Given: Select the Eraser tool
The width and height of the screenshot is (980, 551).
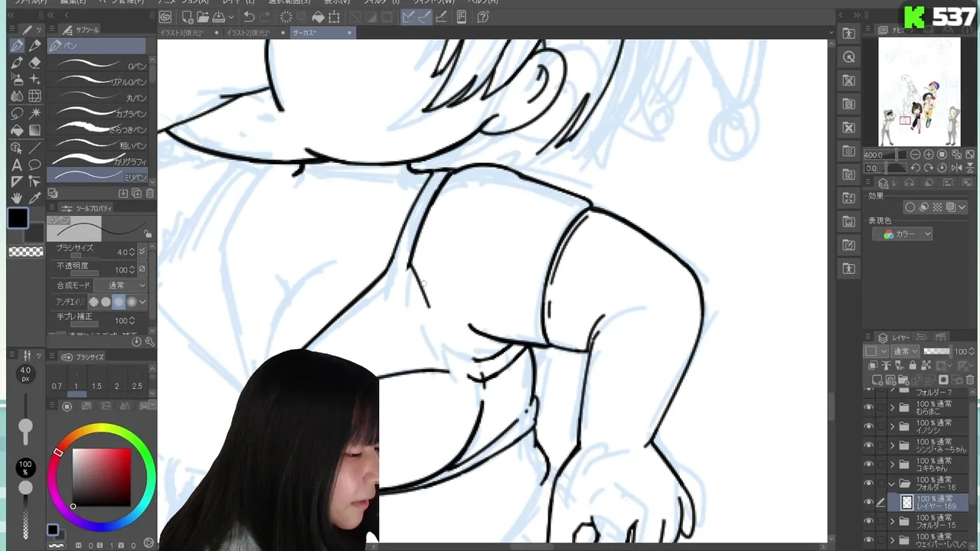Looking at the screenshot, I should tap(34, 63).
